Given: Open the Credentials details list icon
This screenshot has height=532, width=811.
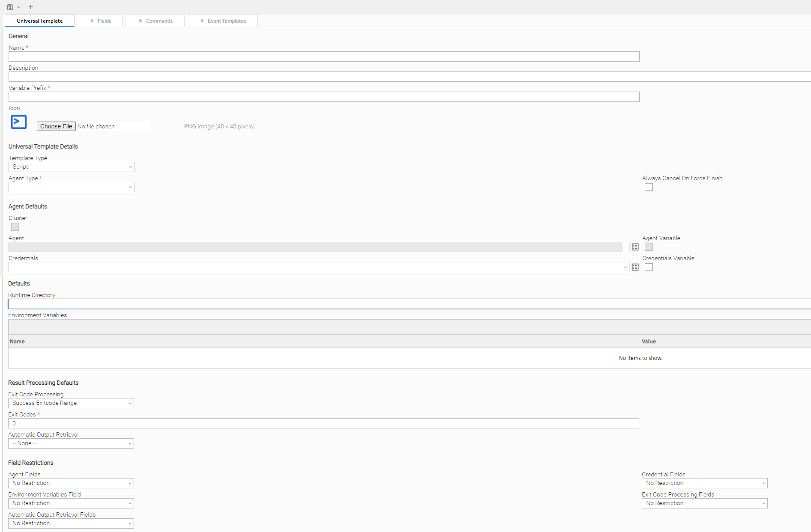Looking at the screenshot, I should tap(635, 267).
